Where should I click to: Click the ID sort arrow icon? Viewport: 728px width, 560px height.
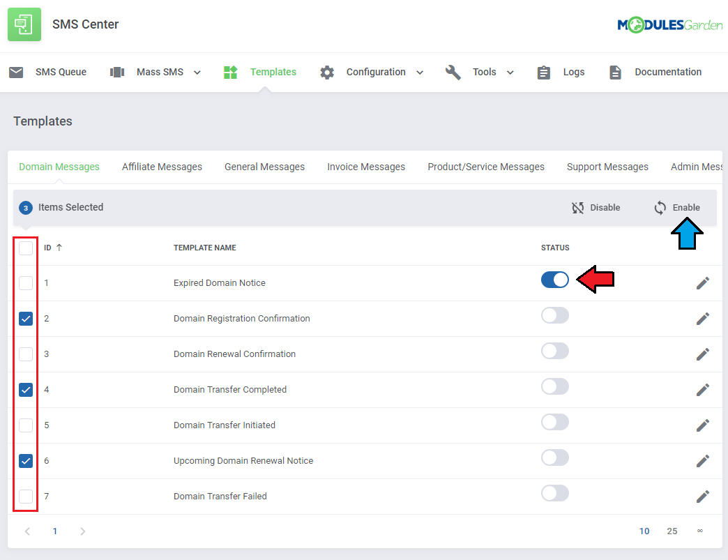tap(59, 248)
